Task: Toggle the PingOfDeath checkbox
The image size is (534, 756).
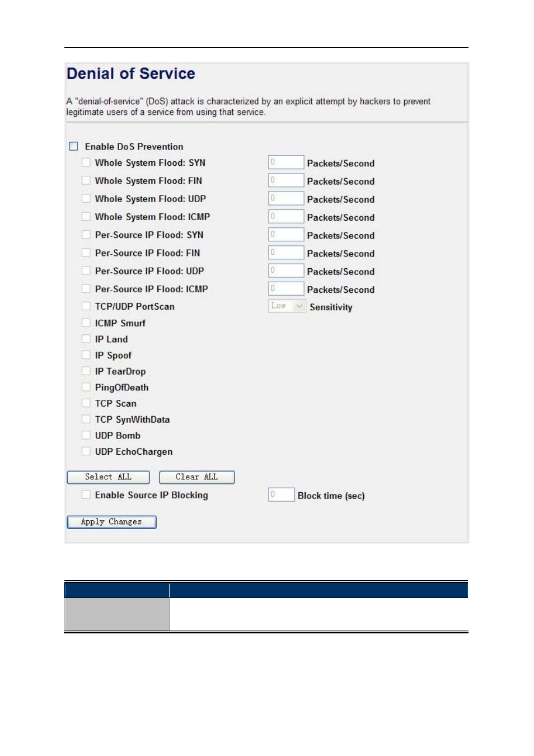Action: coord(86,387)
